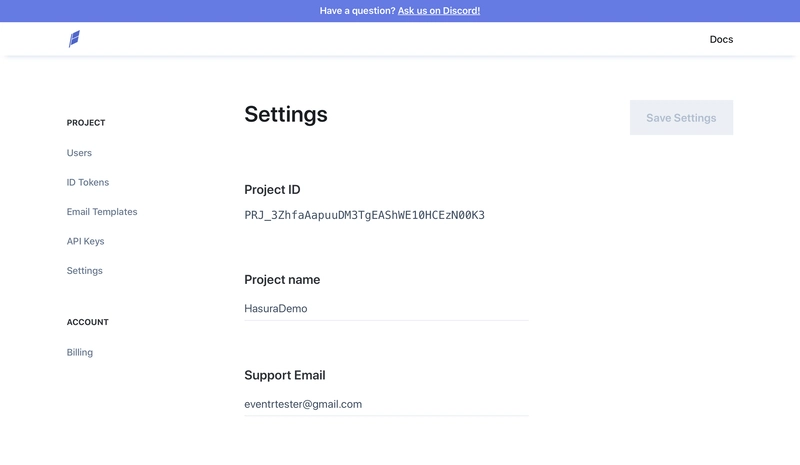Image resolution: width=800 pixels, height=465 pixels.
Task: Focus the Project name field containing HasuraDemo
Action: (386, 308)
